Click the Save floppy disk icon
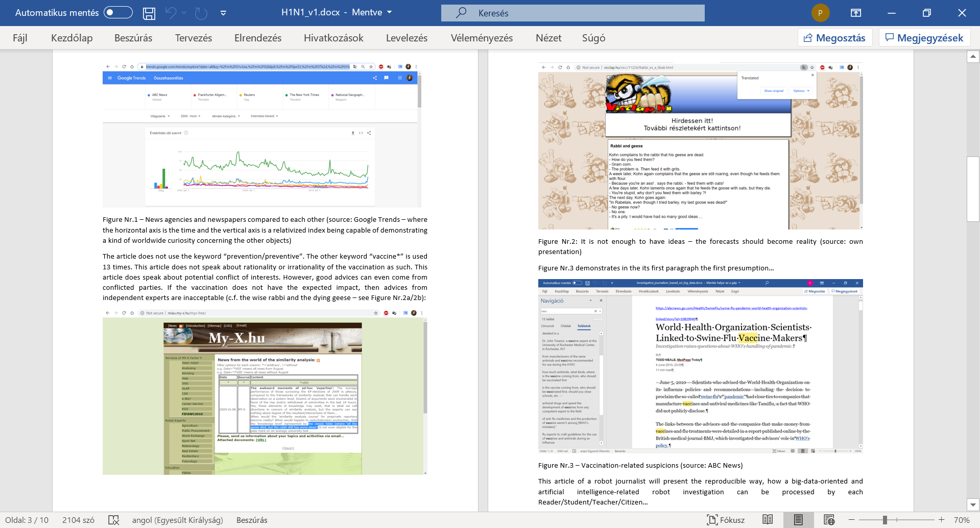 pos(149,13)
